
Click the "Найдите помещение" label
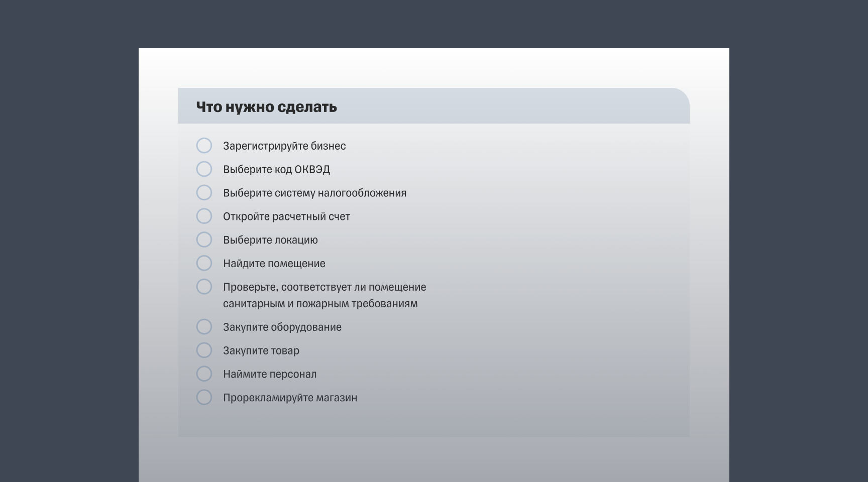click(x=274, y=264)
